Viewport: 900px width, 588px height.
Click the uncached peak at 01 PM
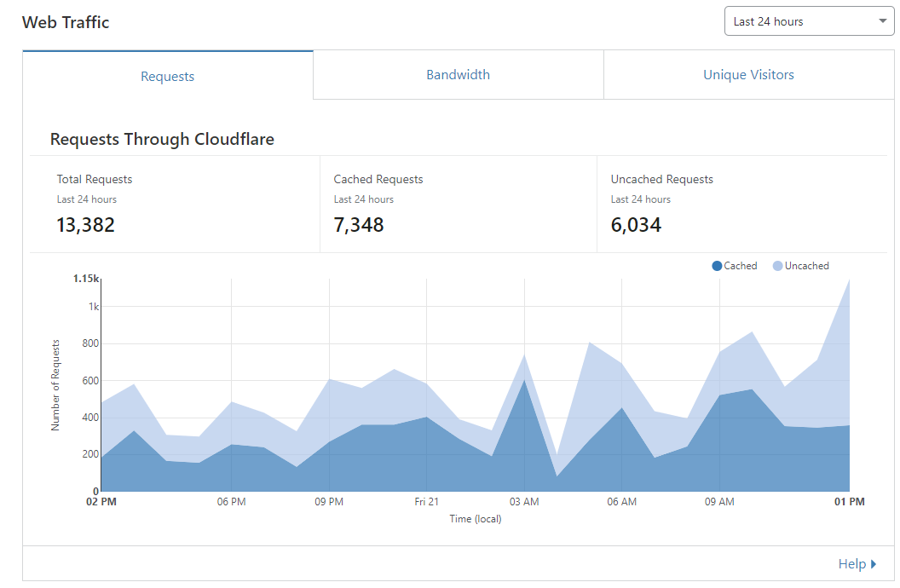coord(849,280)
